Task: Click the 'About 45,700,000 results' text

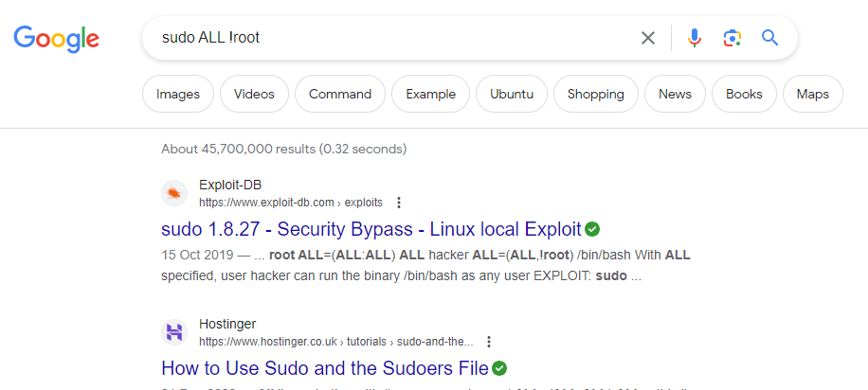Action: [x=284, y=149]
